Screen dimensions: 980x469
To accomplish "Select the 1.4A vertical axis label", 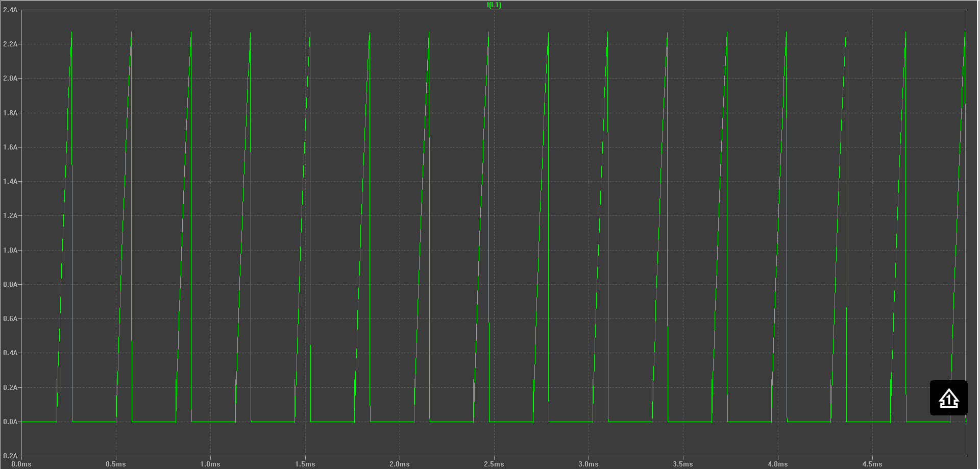I will pos(10,181).
